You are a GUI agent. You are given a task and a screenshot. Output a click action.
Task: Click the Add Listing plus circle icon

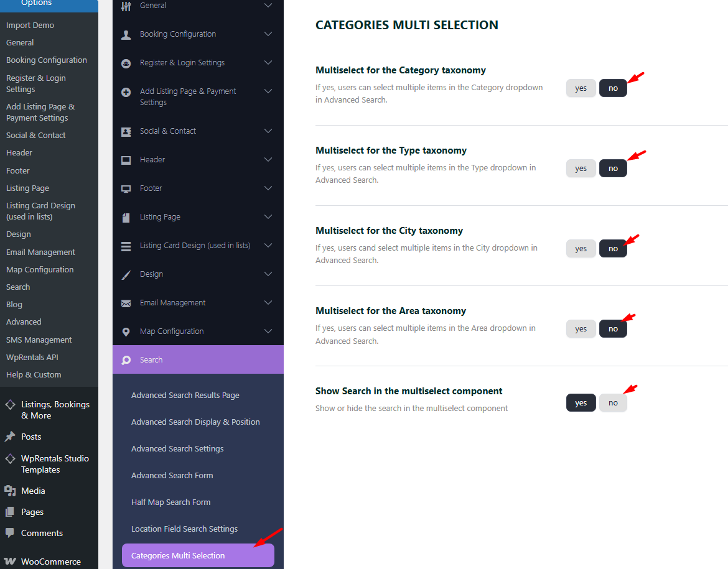point(126,92)
